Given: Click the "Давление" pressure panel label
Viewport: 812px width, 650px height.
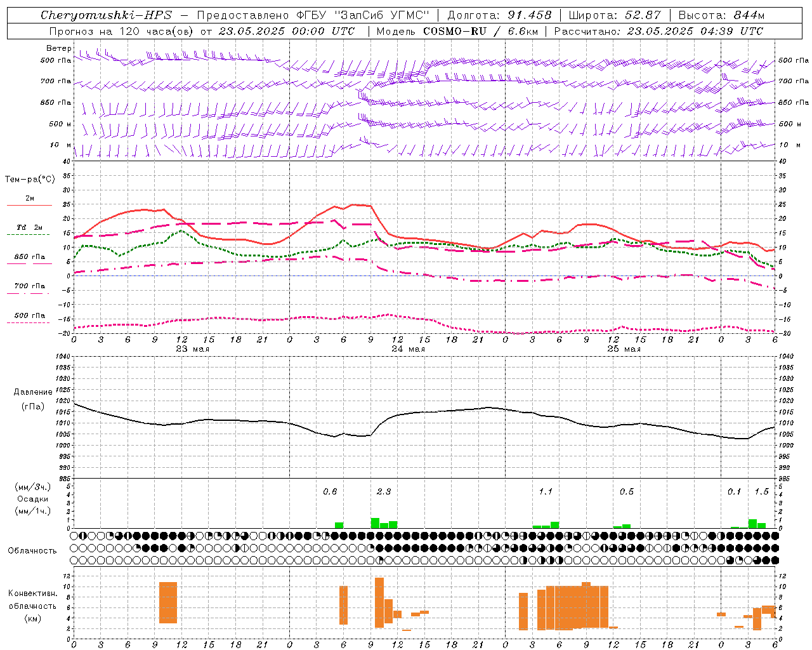Looking at the screenshot, I should tap(33, 392).
